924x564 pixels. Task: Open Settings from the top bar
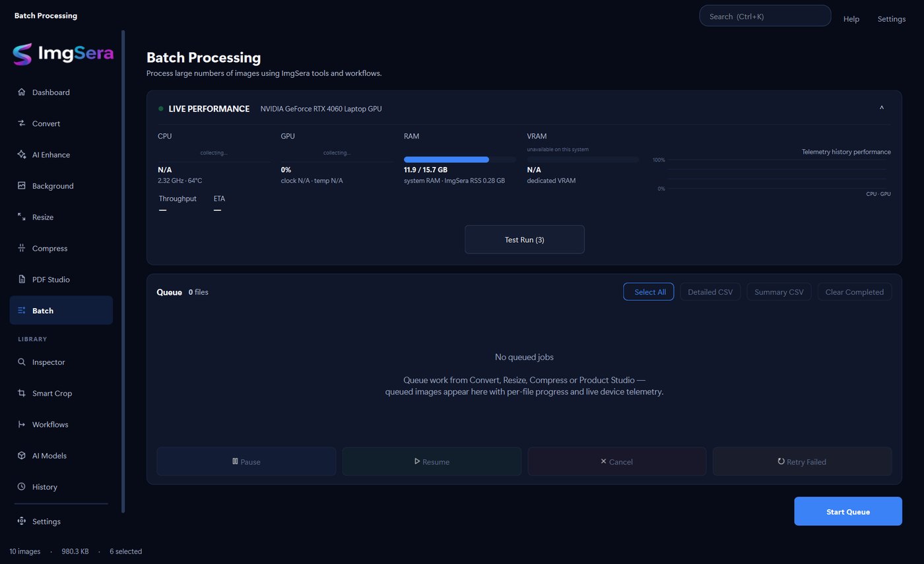point(892,19)
